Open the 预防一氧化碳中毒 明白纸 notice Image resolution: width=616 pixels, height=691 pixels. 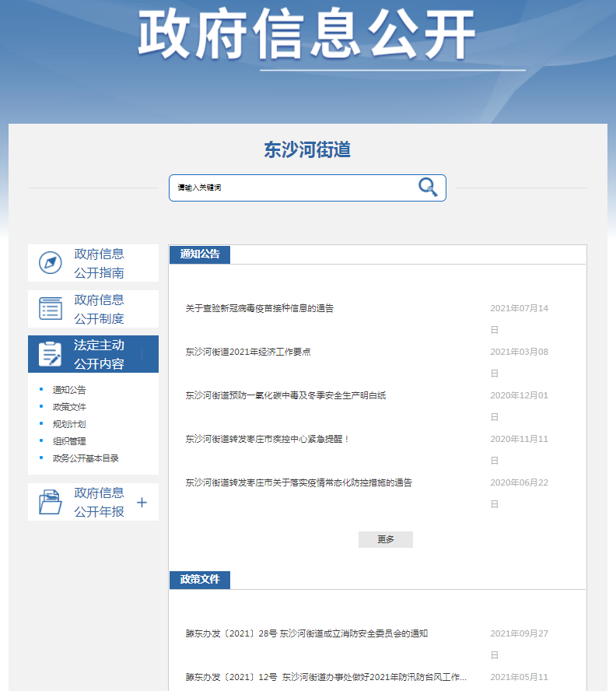(x=285, y=395)
